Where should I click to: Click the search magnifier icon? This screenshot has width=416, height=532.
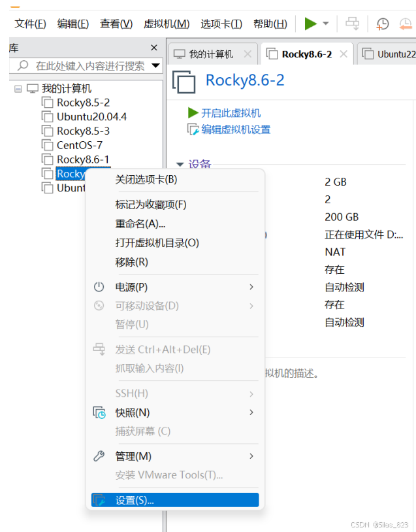tap(23, 65)
